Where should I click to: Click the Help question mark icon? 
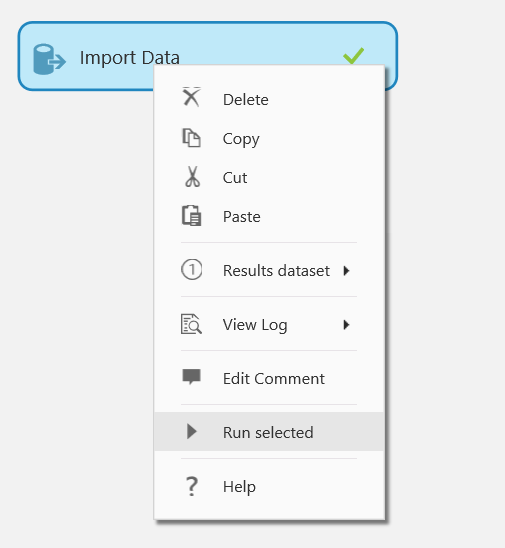192,486
